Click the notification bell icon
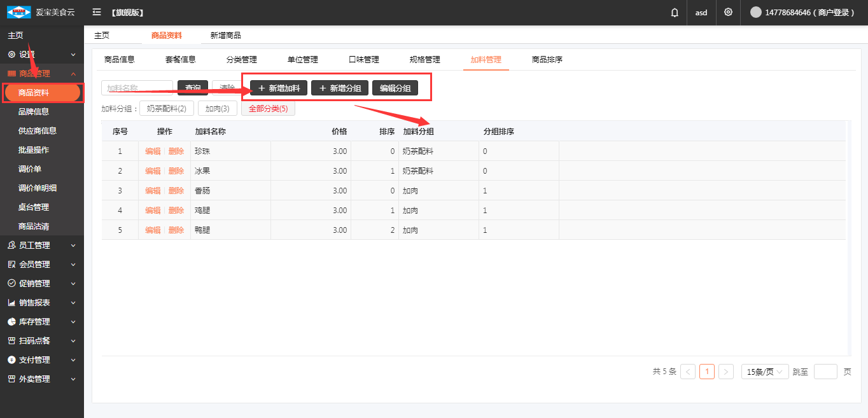The width and height of the screenshot is (868, 418). (675, 13)
